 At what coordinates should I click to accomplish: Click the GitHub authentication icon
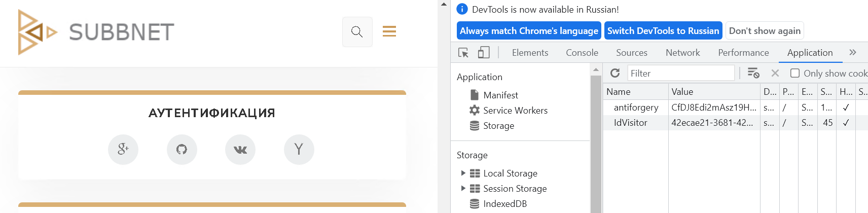click(x=182, y=150)
